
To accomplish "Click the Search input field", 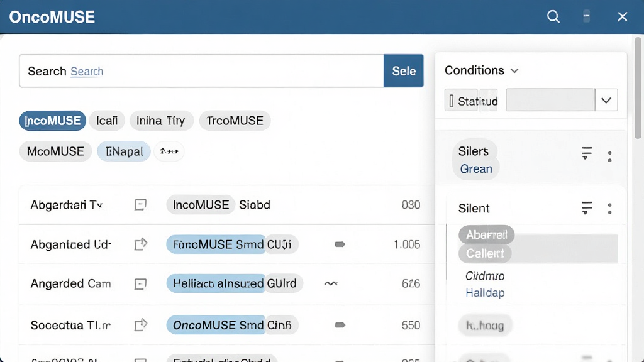I will coord(201,71).
